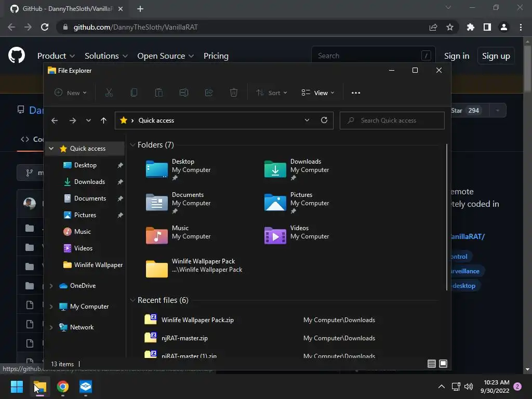This screenshot has width=532, height=399.
Task: Click the Chrome share page icon
Action: click(433, 27)
